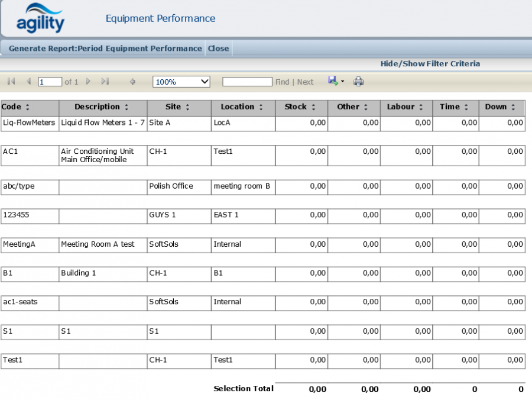Click the back to parent report arrow
This screenshot has height=400, width=532.
pos(132,82)
